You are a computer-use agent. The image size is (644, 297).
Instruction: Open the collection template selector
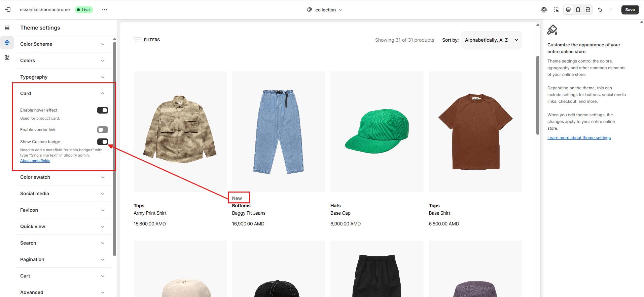pyautogui.click(x=325, y=10)
